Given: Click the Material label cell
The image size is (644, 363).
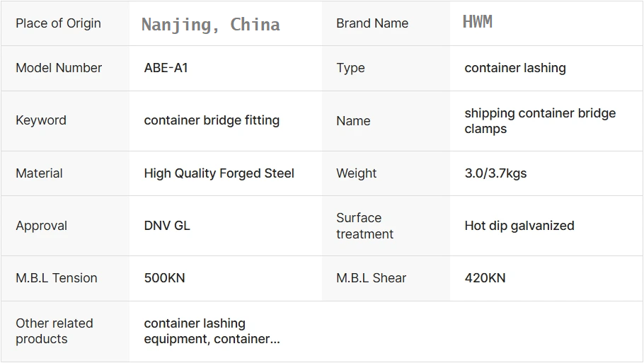Looking at the screenshot, I should tap(39, 173).
